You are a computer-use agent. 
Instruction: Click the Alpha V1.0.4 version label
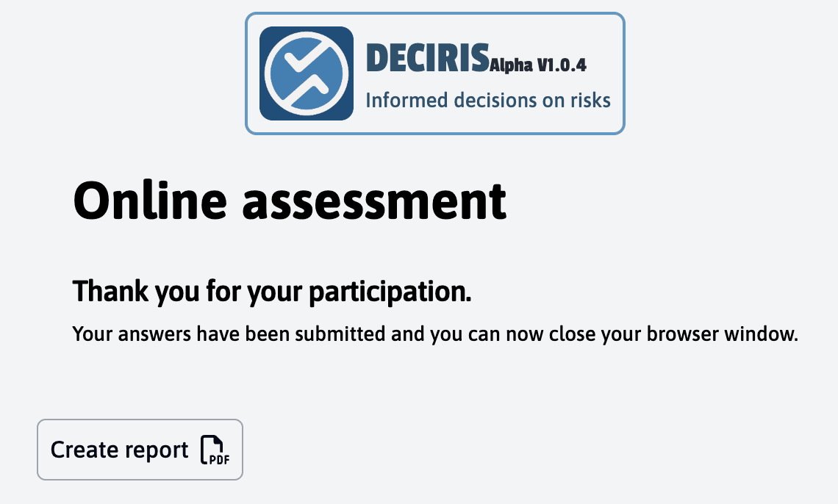[538, 65]
